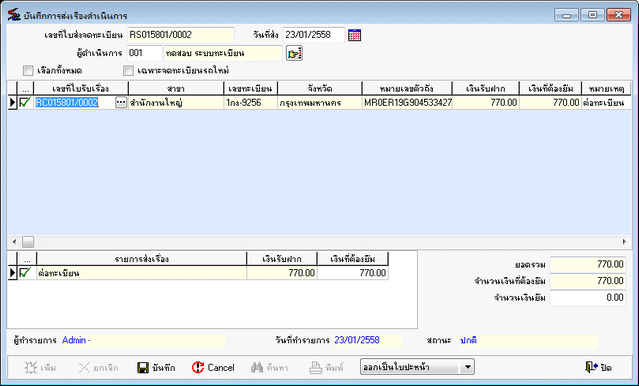
Task: Click the application logo in title bar
Action: point(14,15)
